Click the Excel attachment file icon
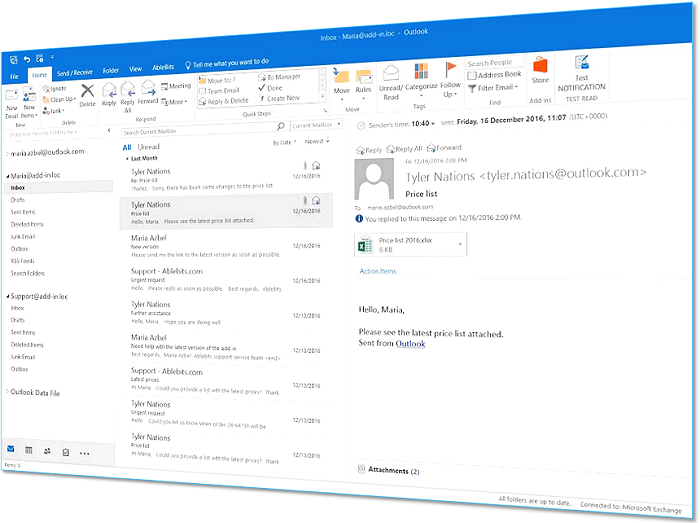The height and width of the screenshot is (523, 700). [366, 245]
